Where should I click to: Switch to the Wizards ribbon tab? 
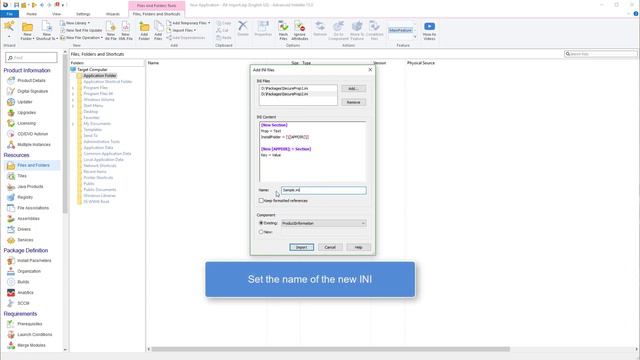click(113, 14)
